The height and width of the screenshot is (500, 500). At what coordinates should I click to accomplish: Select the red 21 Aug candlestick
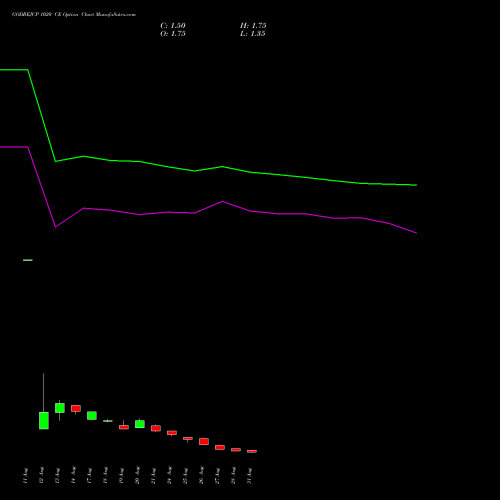click(156, 428)
